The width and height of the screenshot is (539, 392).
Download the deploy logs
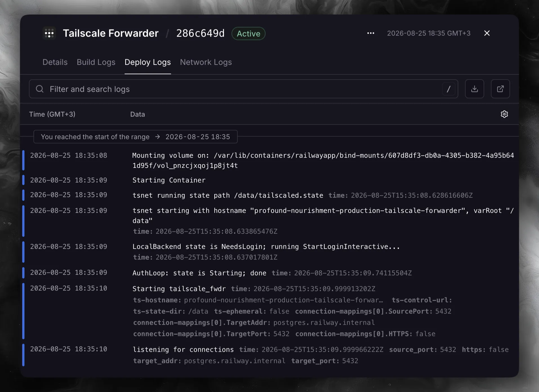tap(474, 89)
